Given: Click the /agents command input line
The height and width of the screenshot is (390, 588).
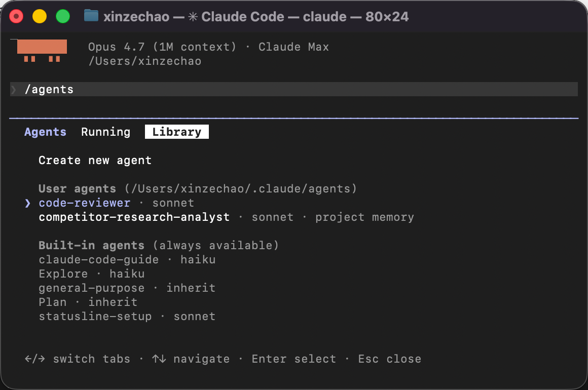Looking at the screenshot, I should tap(293, 89).
